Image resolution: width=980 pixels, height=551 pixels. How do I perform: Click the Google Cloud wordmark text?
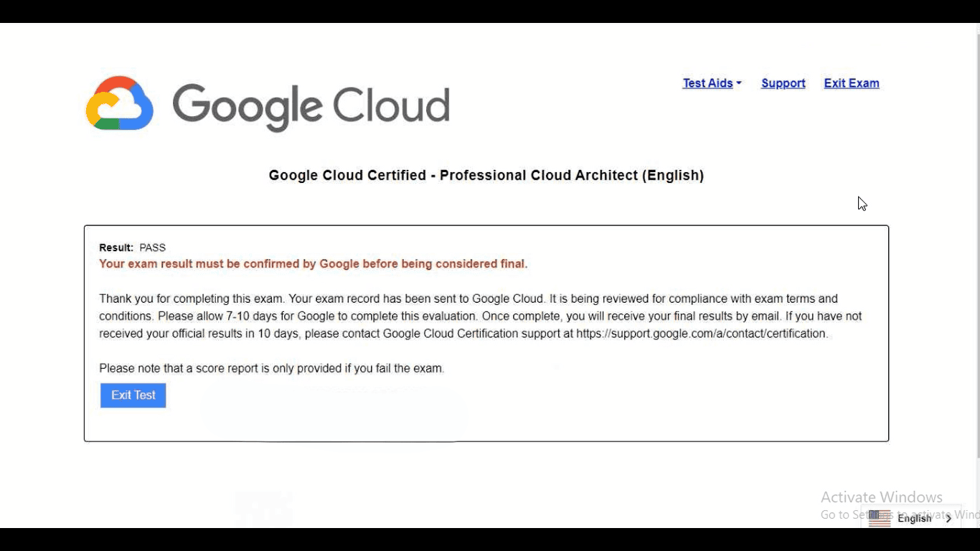311,106
